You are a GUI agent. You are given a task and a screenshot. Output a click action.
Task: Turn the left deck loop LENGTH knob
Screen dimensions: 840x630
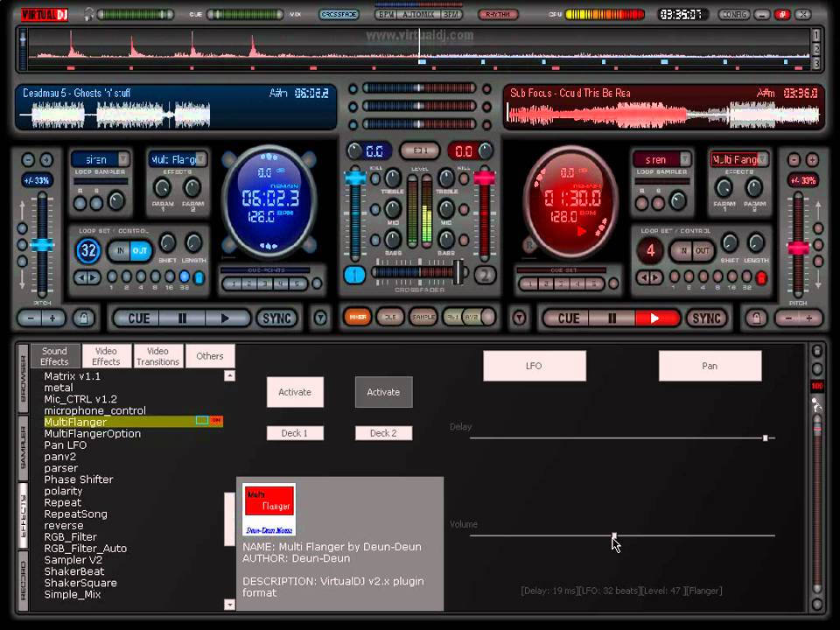[x=193, y=244]
